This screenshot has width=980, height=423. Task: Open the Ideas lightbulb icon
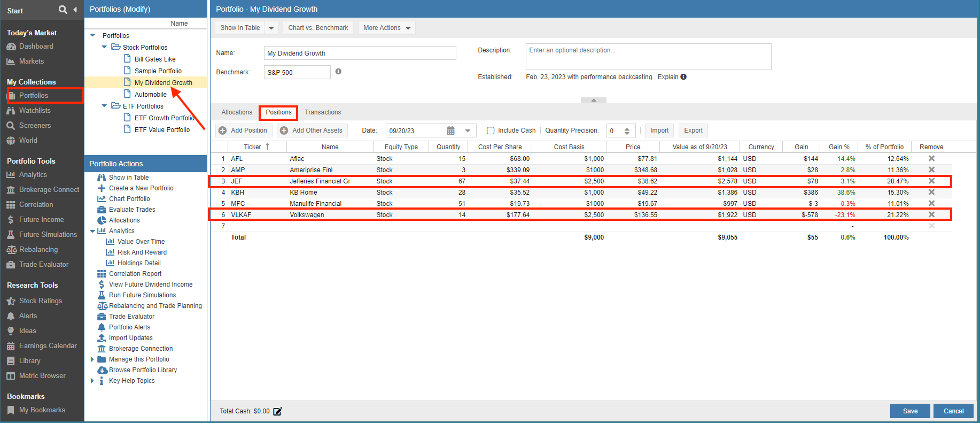11,331
